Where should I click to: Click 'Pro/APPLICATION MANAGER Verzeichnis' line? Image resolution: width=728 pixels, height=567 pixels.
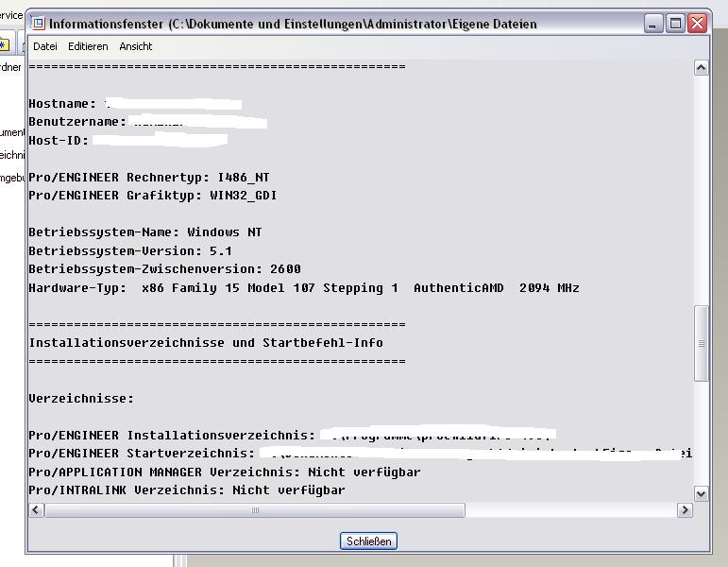(x=225, y=472)
